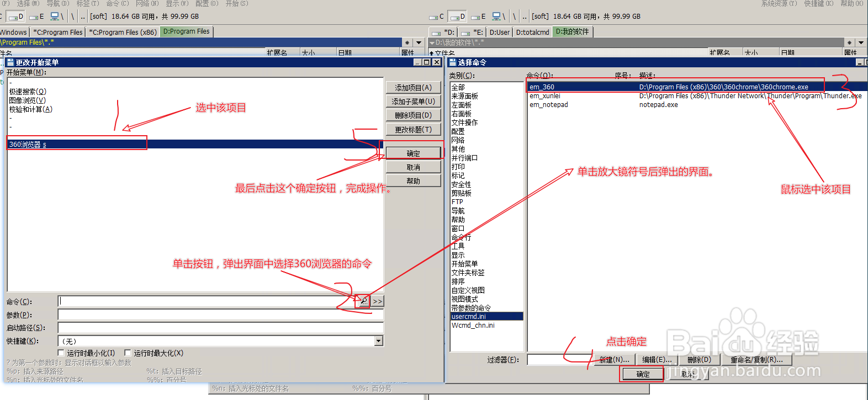Go to parent directory in left panel
868x400 pixels.
[x=83, y=17]
